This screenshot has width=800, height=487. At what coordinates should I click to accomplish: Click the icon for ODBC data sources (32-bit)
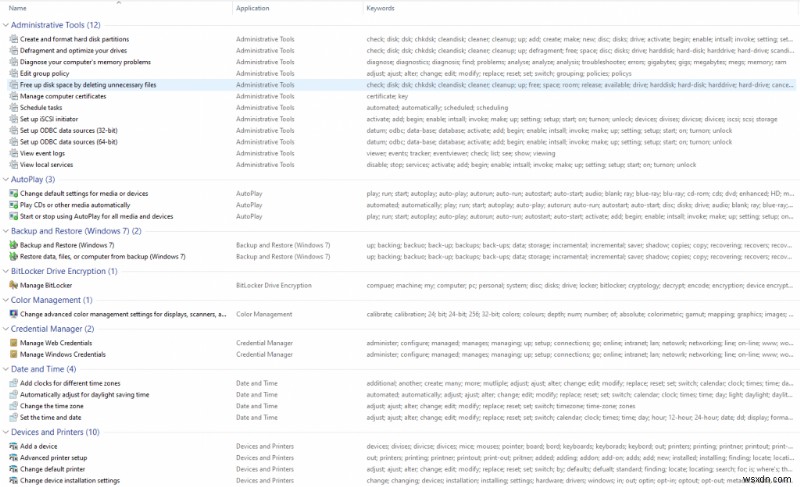(14, 131)
